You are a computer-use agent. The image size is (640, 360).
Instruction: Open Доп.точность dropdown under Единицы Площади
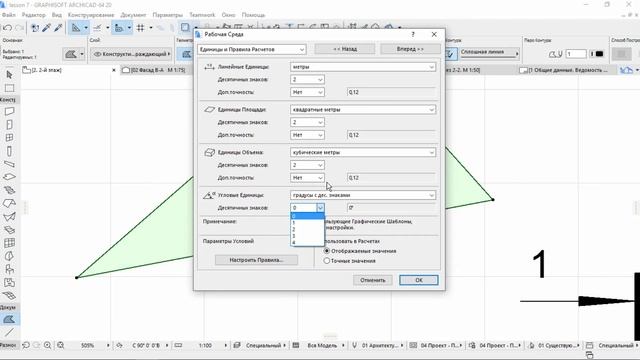(307, 135)
